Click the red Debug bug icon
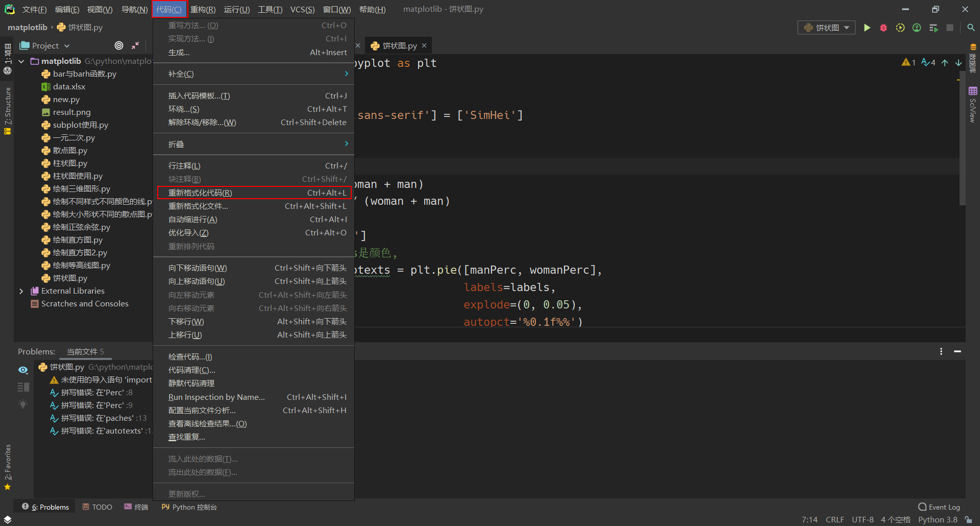The image size is (980, 526). tap(884, 28)
